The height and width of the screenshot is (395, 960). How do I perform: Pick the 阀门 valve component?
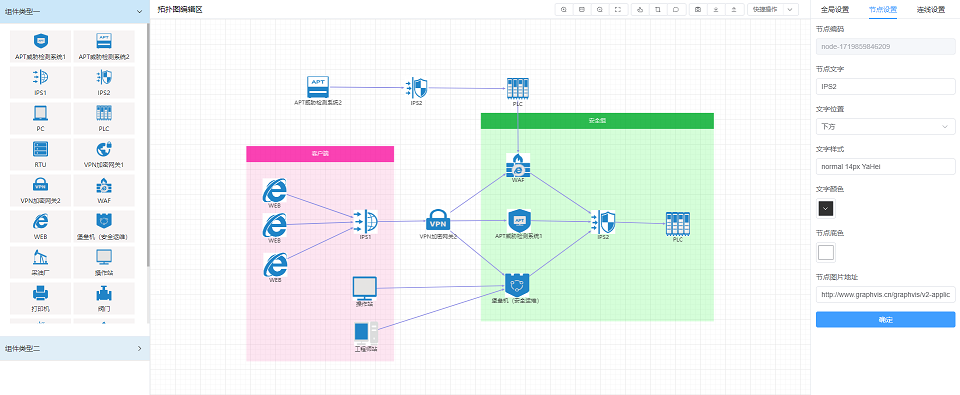[104, 298]
